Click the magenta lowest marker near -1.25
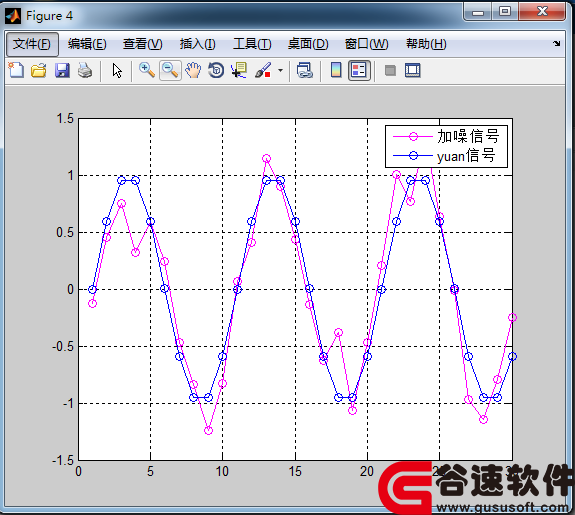 point(208,431)
